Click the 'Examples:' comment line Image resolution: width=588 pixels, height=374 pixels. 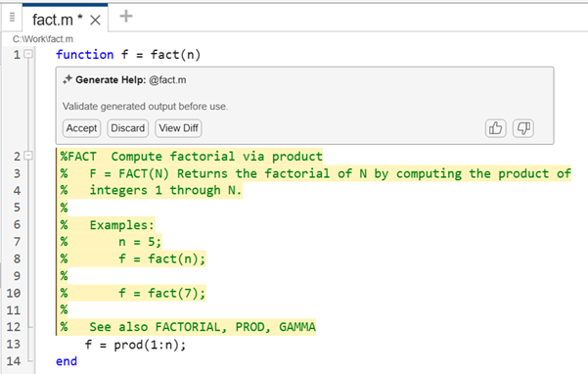(x=122, y=225)
